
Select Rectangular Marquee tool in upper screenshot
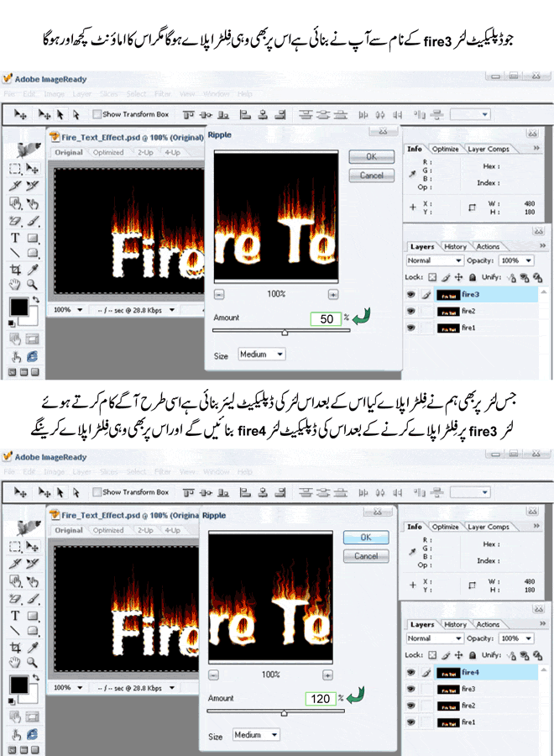point(15,168)
